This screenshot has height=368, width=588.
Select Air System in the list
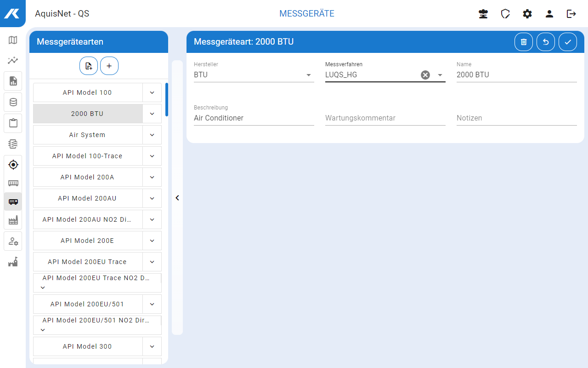tap(87, 135)
